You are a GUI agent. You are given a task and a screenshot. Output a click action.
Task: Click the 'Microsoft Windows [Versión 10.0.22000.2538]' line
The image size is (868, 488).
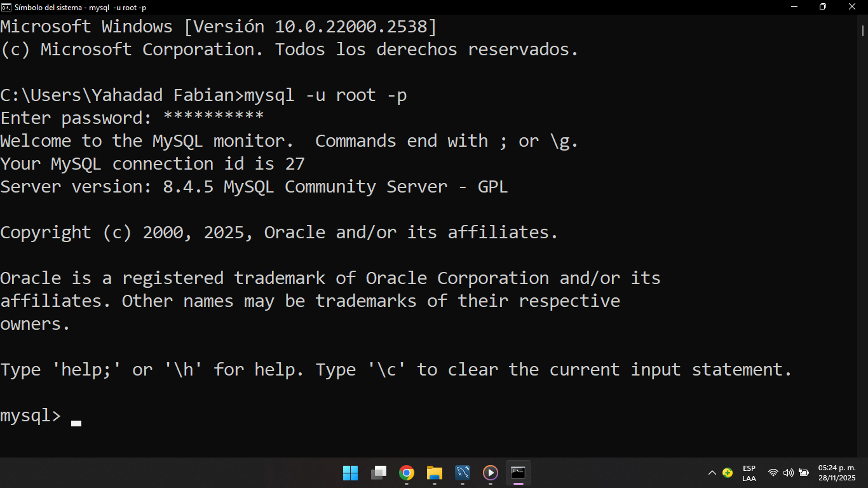click(x=219, y=27)
